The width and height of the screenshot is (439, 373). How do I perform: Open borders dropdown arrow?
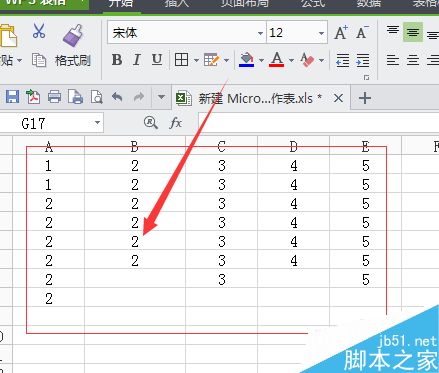click(x=196, y=60)
